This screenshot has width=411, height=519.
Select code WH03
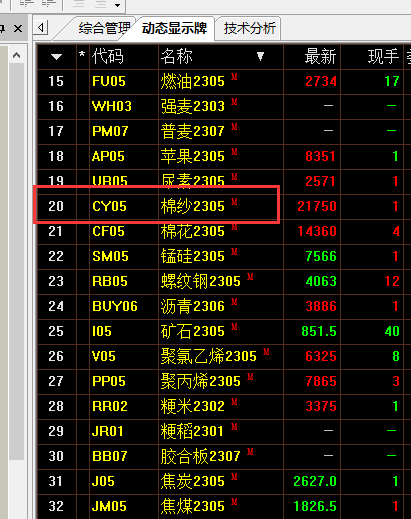[x=112, y=106]
